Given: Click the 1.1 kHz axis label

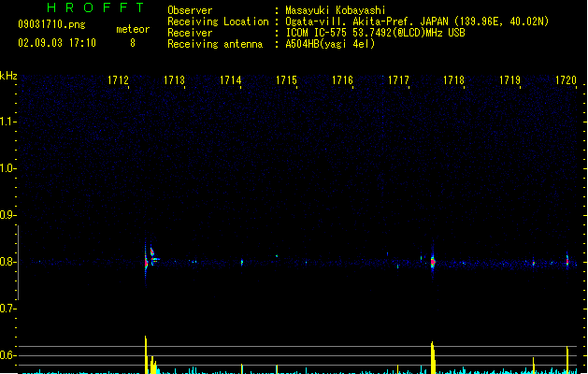Looking at the screenshot, I should click(x=7, y=122).
